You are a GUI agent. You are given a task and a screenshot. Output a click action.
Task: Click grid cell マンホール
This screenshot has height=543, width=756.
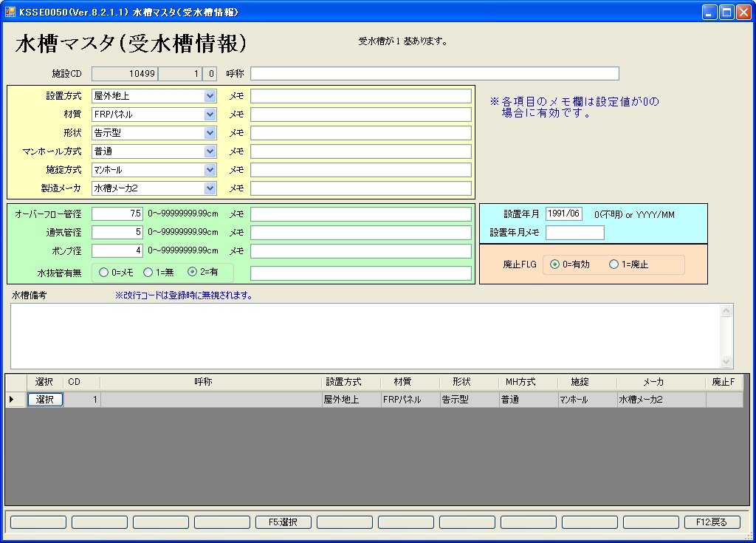(587, 400)
